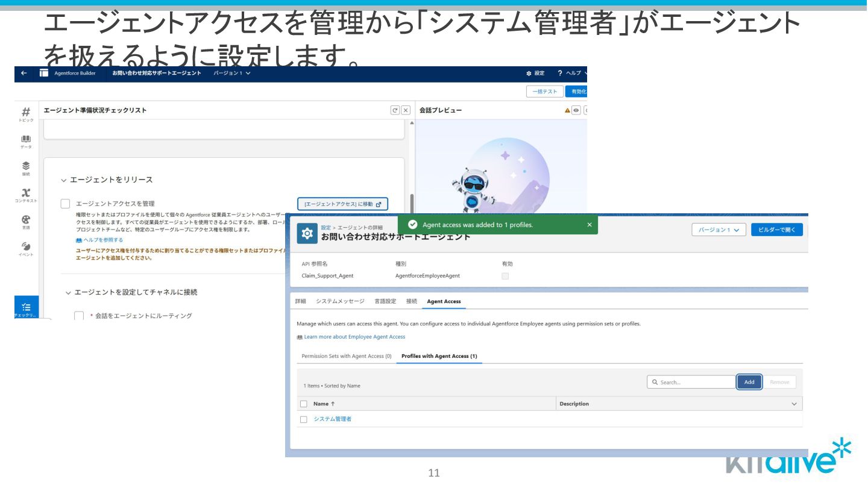The width and height of the screenshot is (868, 488).
Task: Open Permission Sets with Agent Access tab
Action: [347, 356]
